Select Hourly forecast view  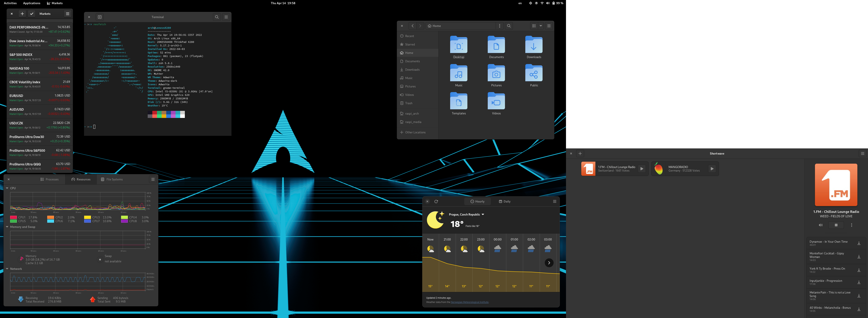[x=477, y=202]
